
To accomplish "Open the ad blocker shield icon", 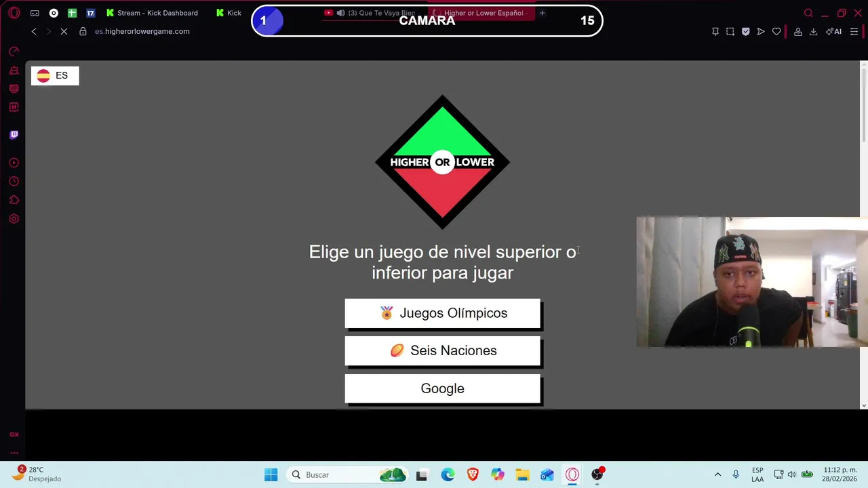I will point(745,31).
